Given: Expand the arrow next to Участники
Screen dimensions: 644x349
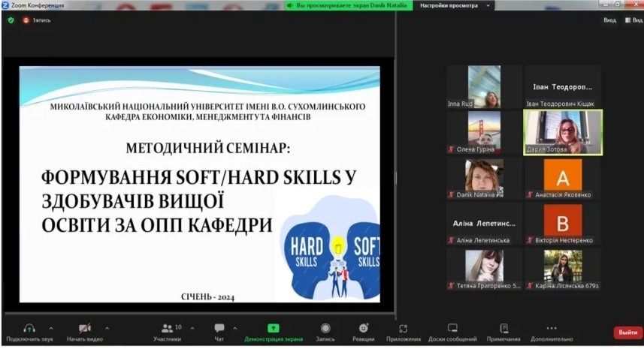Looking at the screenshot, I should click(x=192, y=328).
